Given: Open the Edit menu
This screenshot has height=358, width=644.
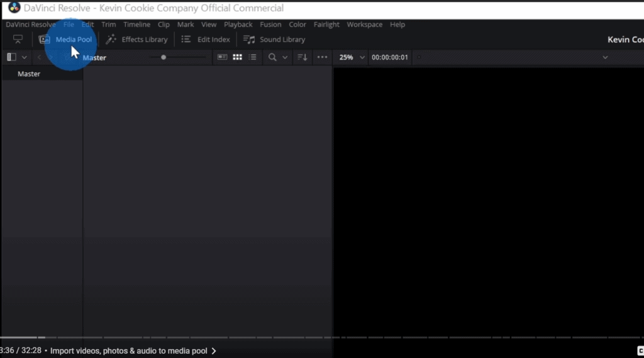Looking at the screenshot, I should pos(87,24).
